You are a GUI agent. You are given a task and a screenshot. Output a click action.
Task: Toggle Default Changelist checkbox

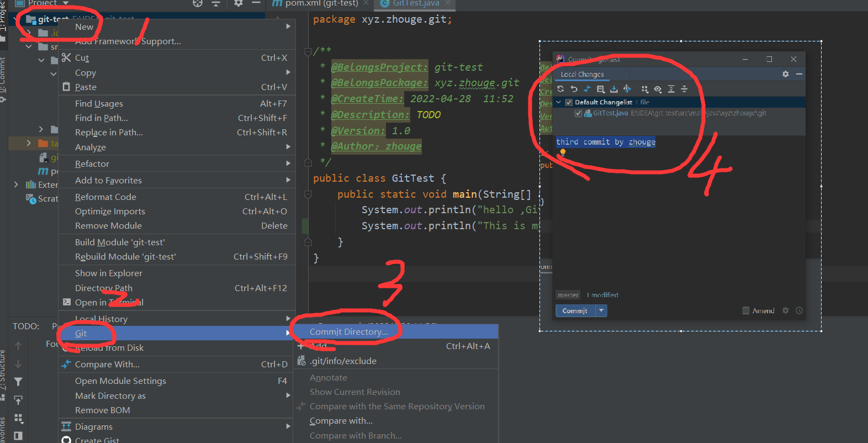(x=569, y=102)
